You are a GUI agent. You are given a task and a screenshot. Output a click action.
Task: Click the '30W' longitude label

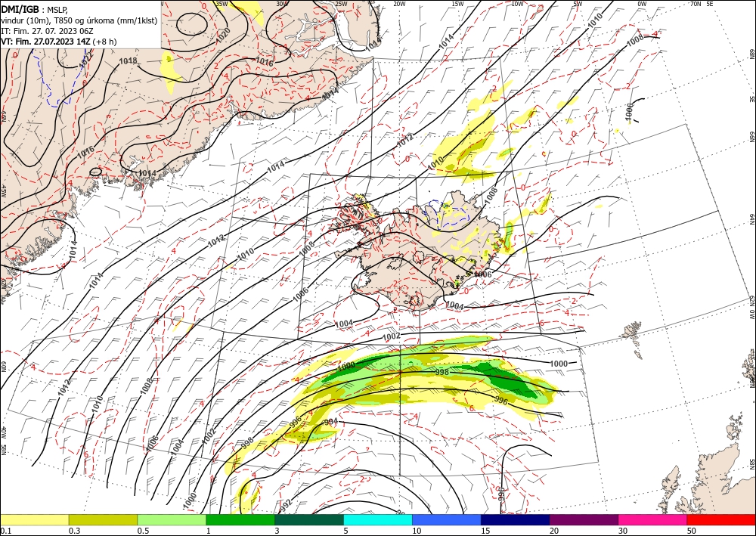point(282,4)
